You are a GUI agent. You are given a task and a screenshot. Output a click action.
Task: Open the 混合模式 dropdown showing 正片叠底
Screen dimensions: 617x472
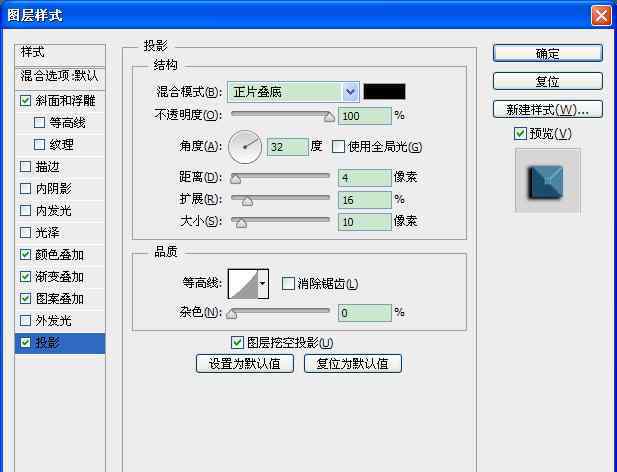293,92
